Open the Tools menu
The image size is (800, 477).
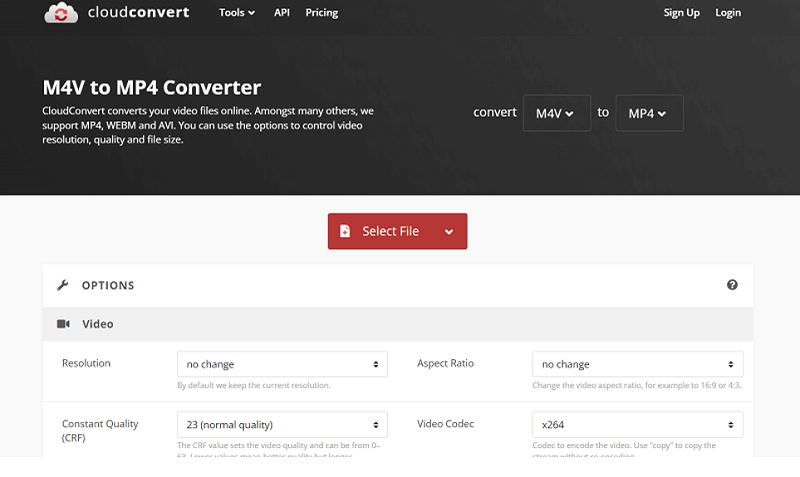(x=237, y=13)
